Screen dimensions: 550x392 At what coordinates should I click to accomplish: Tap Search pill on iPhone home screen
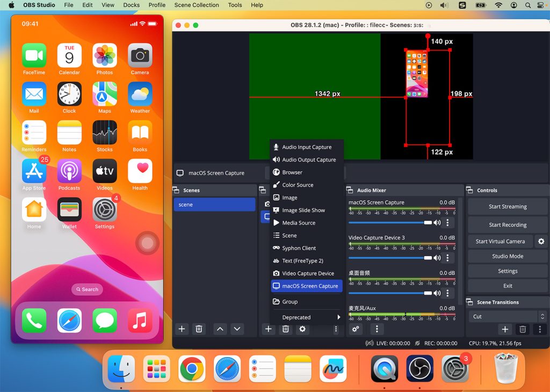(88, 289)
